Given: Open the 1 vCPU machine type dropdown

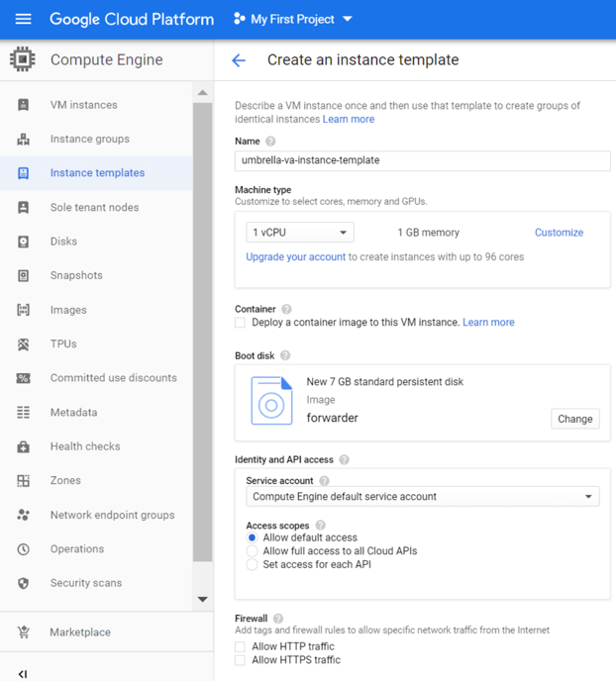Looking at the screenshot, I should tap(300, 233).
